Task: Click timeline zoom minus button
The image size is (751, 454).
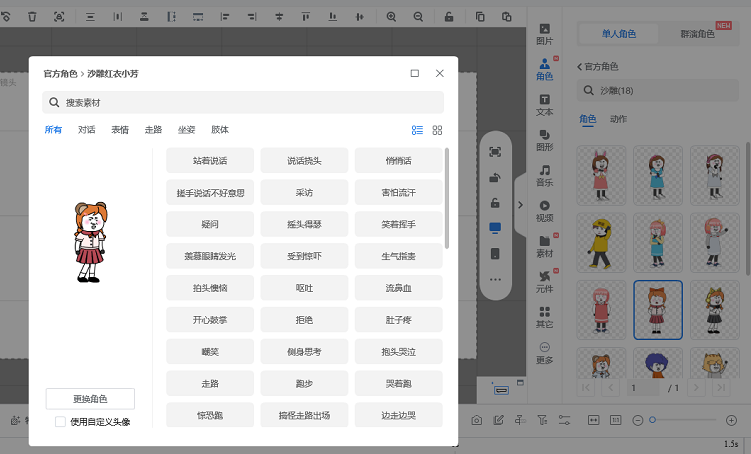Action: [x=637, y=420]
